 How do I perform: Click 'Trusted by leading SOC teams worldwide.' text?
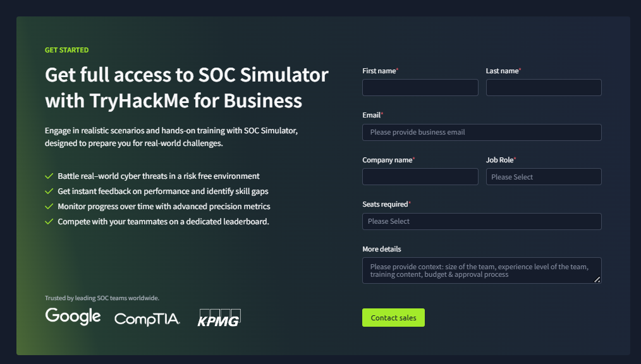click(x=102, y=298)
